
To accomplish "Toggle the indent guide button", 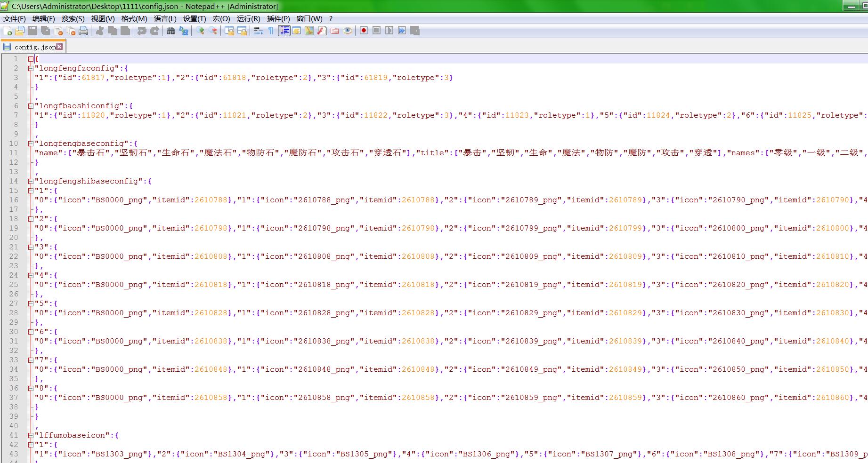I will coord(284,31).
